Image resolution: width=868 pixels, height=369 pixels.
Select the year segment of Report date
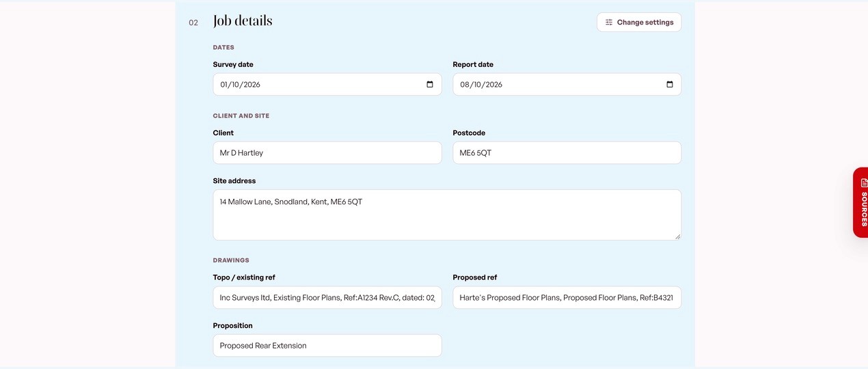click(493, 85)
